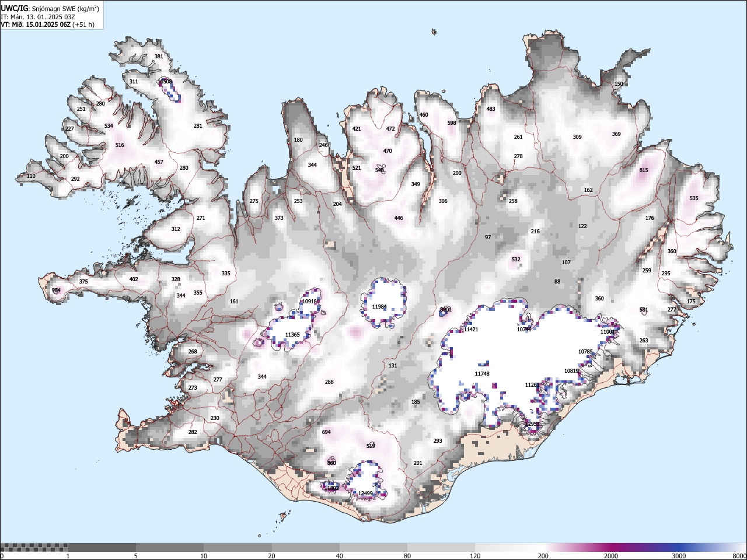Click the map value 311
Viewport: 747px width, 560px height.
[134, 82]
